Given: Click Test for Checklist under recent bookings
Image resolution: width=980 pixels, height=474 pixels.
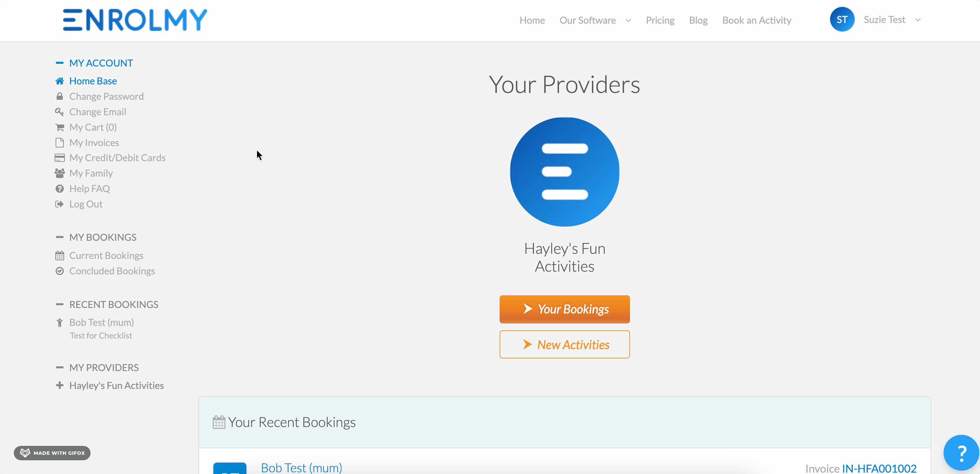Looking at the screenshot, I should pyautogui.click(x=101, y=336).
